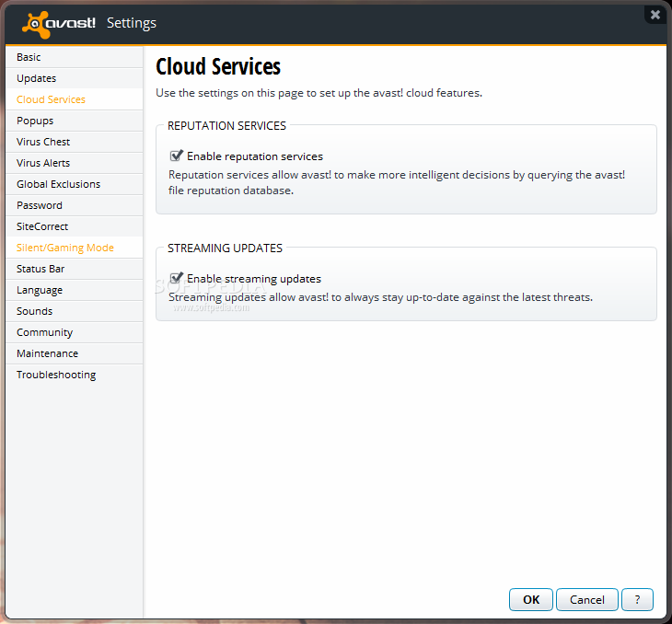Click the Enable streaming updates label
Image resolution: width=672 pixels, height=624 pixels.
[254, 279]
